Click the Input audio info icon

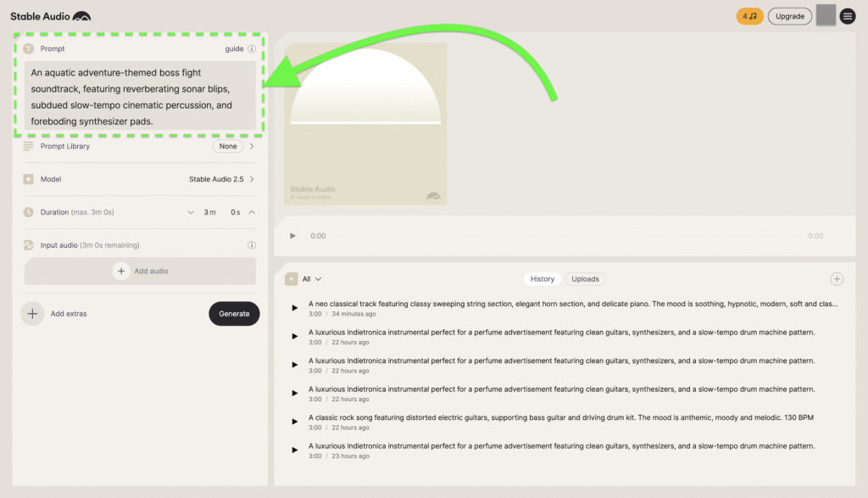pos(252,245)
